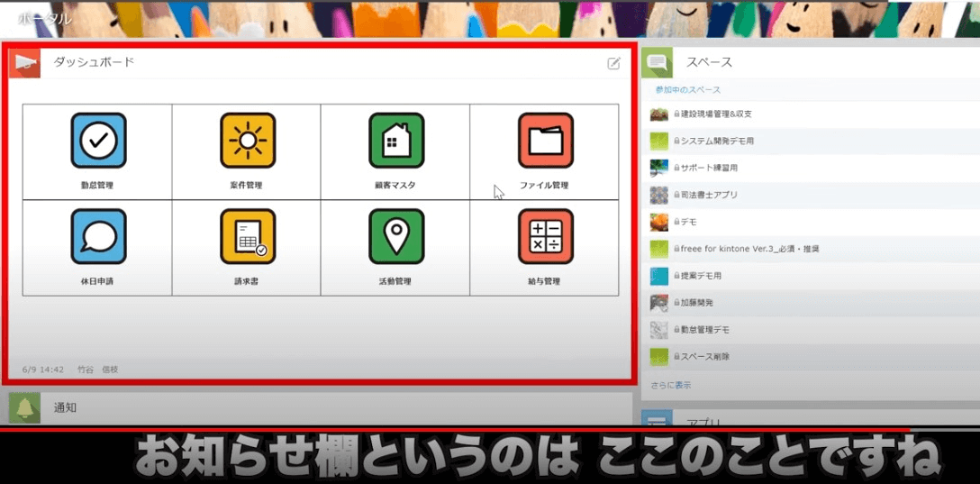Click the 通知 bell icon
980x484 pixels.
point(25,408)
